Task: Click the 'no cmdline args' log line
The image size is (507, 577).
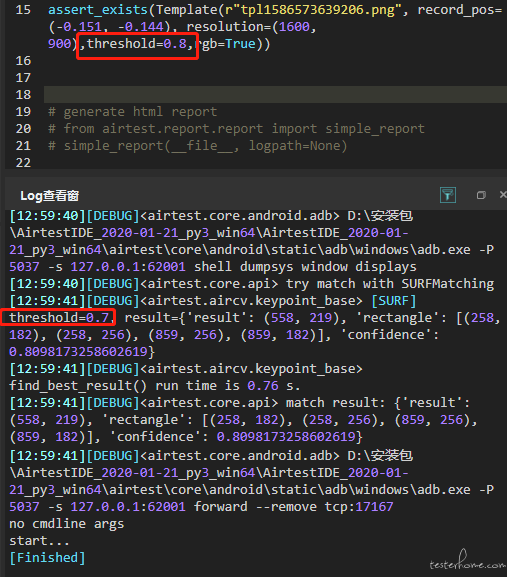Action: [x=67, y=524]
